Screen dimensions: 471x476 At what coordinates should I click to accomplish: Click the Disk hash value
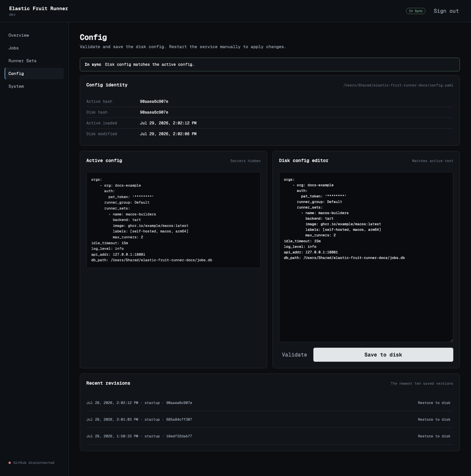(154, 112)
